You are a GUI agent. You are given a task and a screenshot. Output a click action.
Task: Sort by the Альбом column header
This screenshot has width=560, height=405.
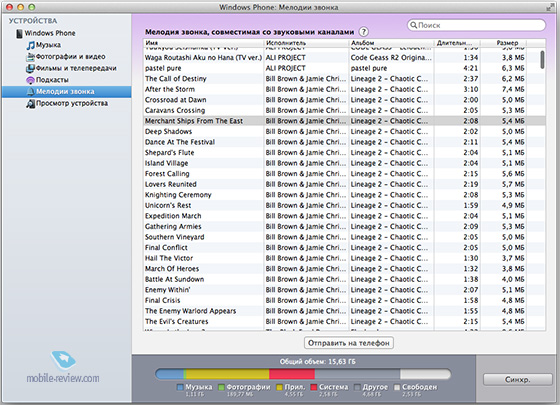coord(391,43)
